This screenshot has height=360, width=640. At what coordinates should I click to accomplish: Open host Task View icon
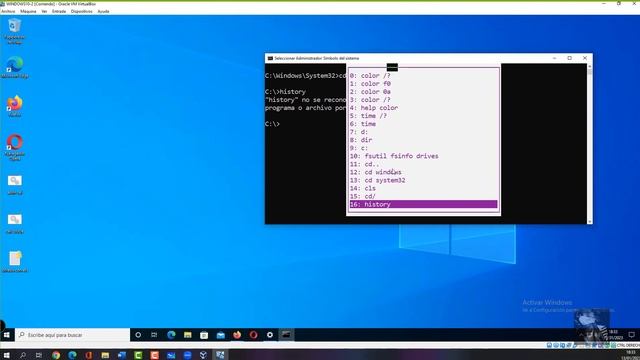tap(39, 355)
